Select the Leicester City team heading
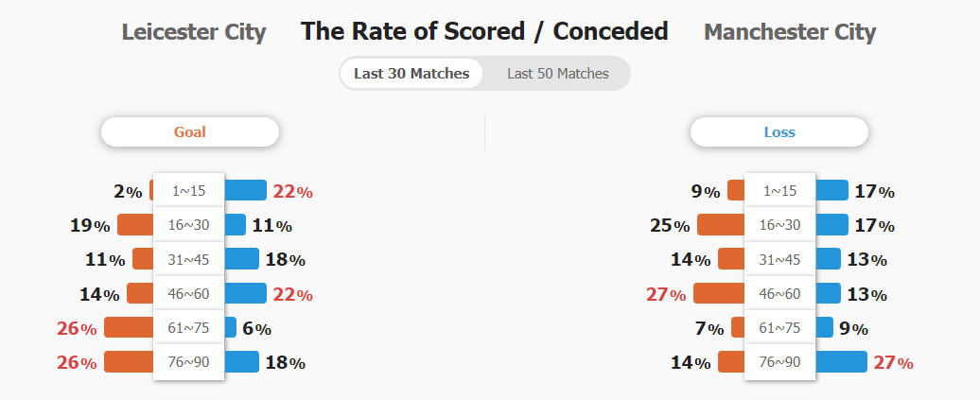Viewport: 980px width, 400px height. point(194,32)
